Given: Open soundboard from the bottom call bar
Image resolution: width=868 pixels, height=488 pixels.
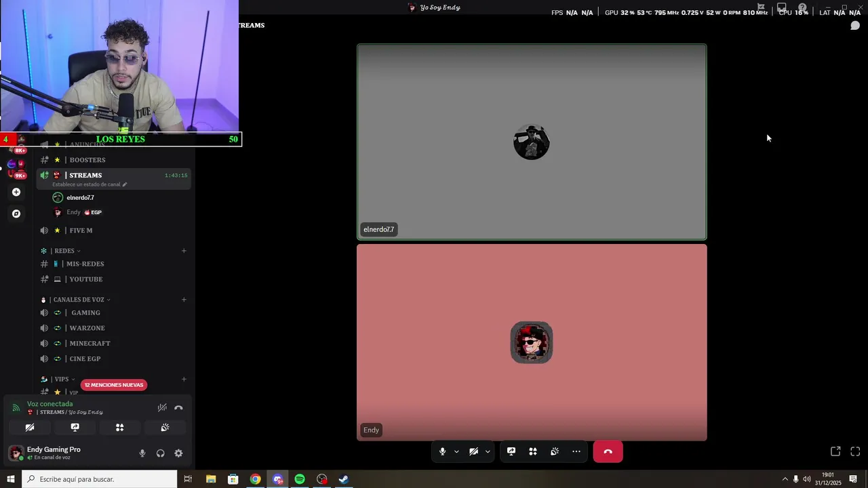Looking at the screenshot, I should coord(555,451).
